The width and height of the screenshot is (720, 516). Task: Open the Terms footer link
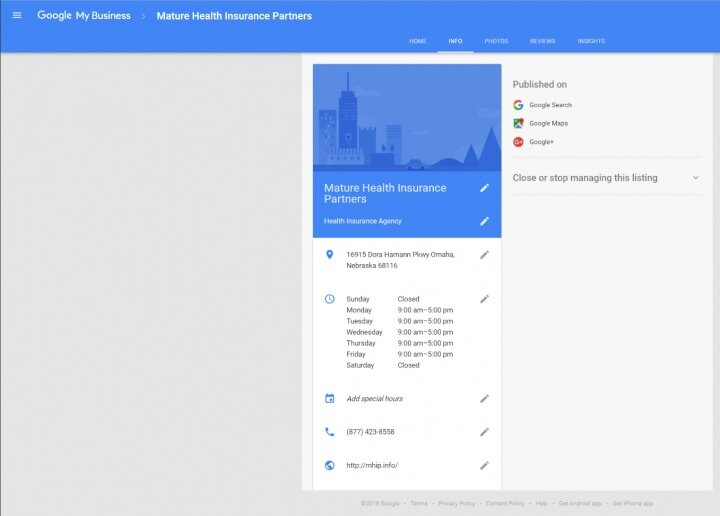tap(419, 504)
